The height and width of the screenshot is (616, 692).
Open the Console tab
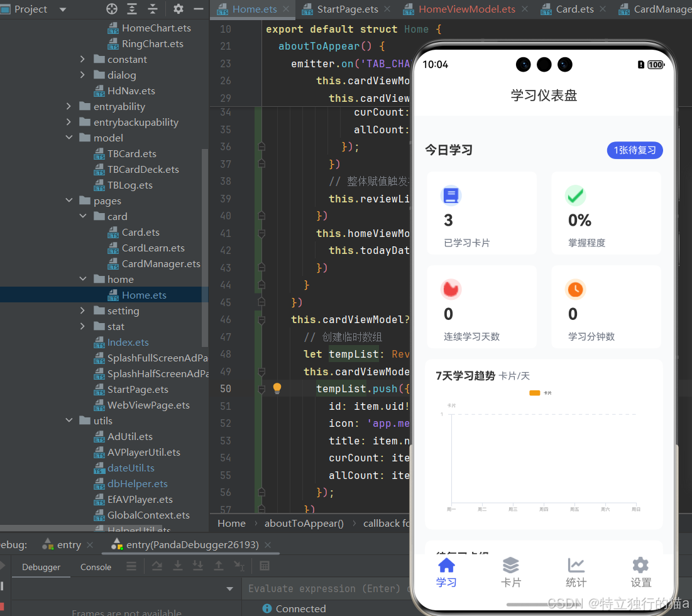tap(96, 567)
